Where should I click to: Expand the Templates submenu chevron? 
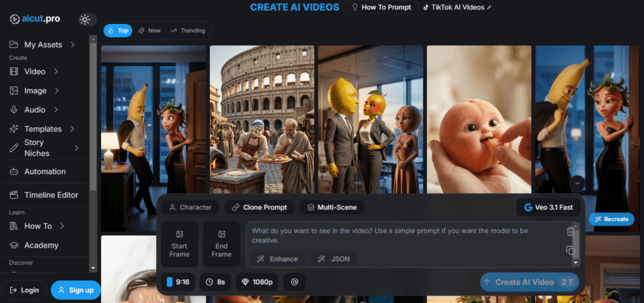click(72, 129)
